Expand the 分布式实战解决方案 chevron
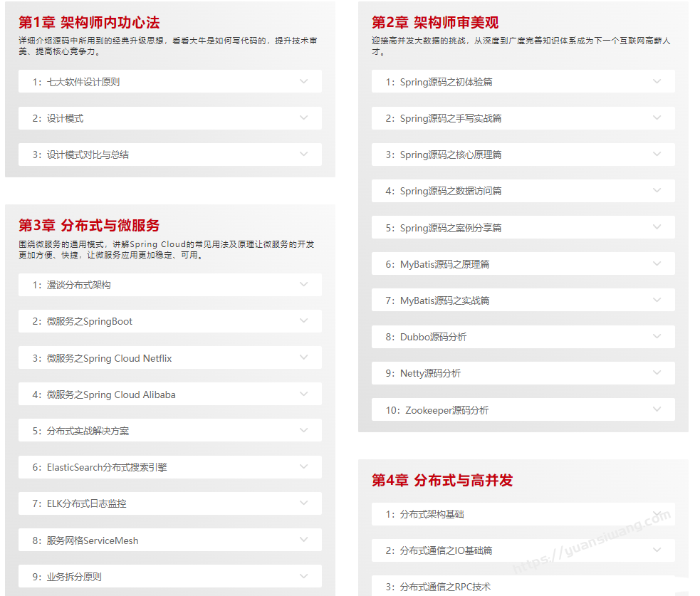 [x=303, y=430]
